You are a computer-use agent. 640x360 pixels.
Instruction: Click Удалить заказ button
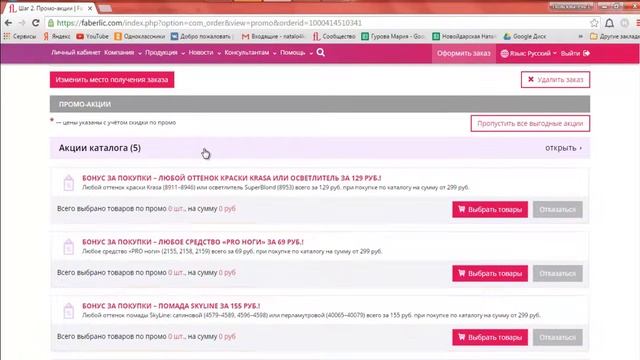pos(555,80)
